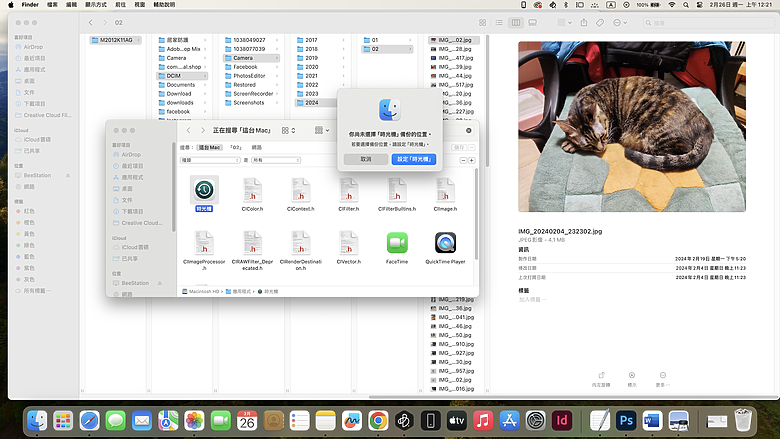Click the 取消 button in dialog
Screen dimensions: 780x439
pos(366,159)
